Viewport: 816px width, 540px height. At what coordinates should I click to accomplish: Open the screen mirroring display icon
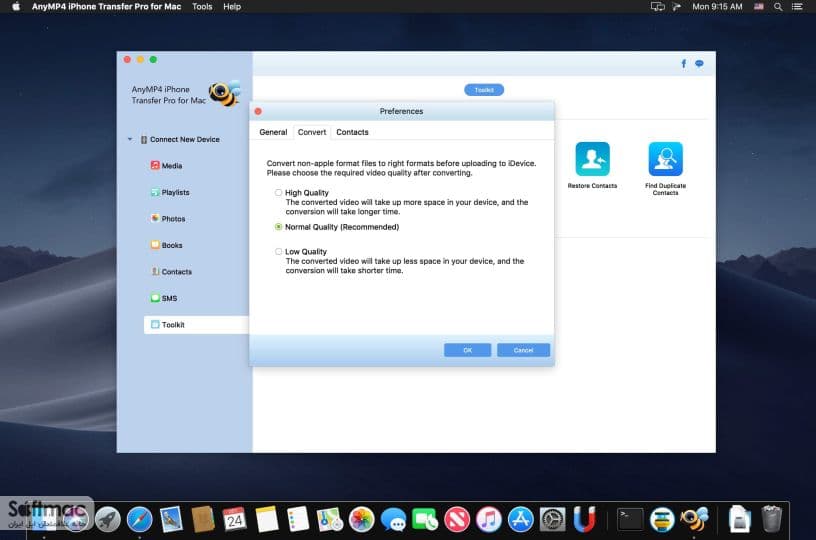[x=658, y=7]
